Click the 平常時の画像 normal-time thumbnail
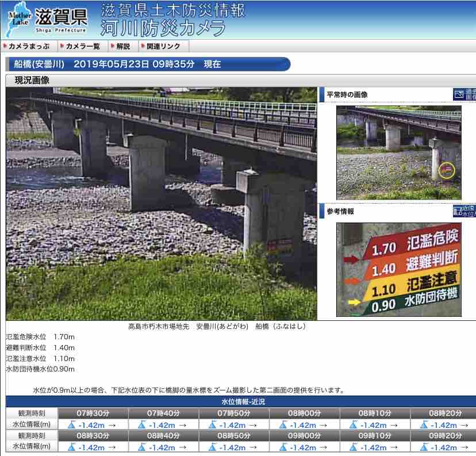476x456 pixels. click(398, 152)
